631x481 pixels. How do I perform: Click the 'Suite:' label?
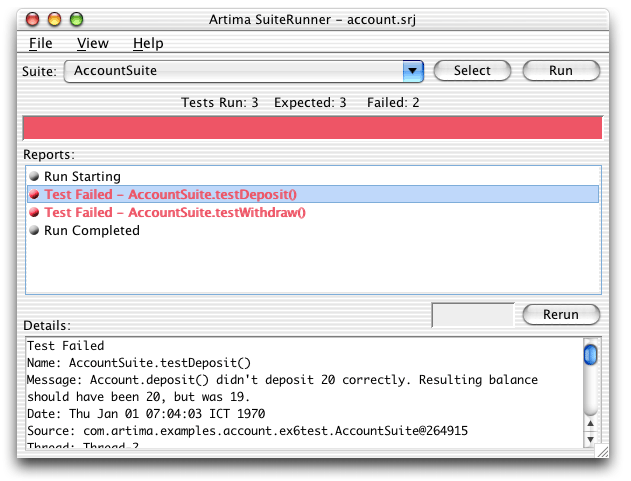(x=39, y=72)
